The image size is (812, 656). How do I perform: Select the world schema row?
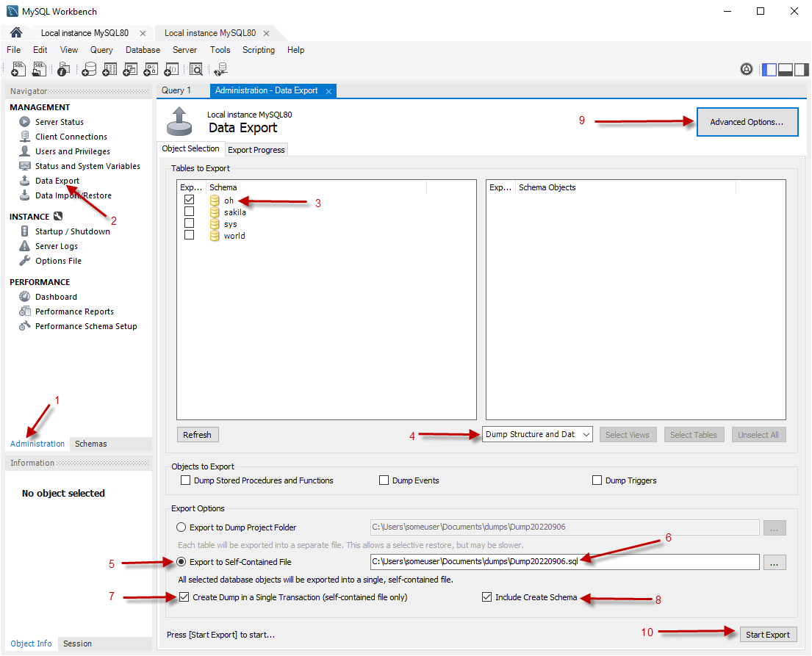coord(234,236)
